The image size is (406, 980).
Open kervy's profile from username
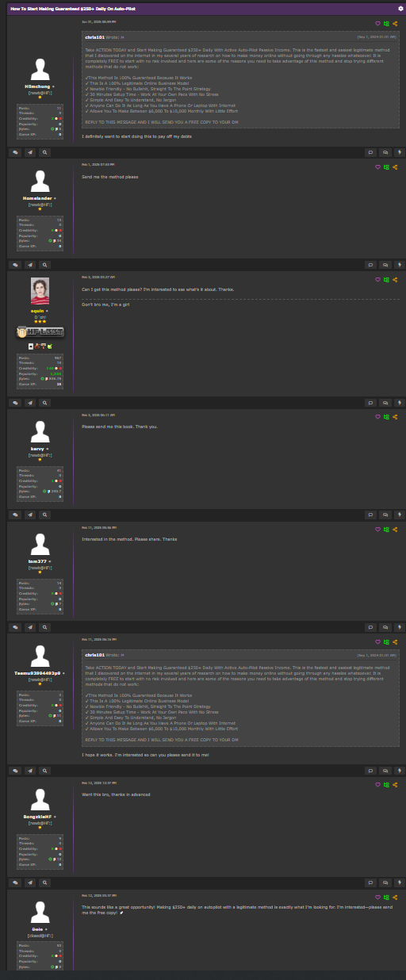(37, 448)
